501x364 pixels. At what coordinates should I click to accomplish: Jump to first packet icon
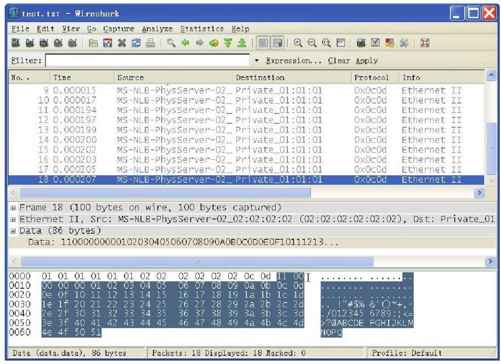coord(228,43)
